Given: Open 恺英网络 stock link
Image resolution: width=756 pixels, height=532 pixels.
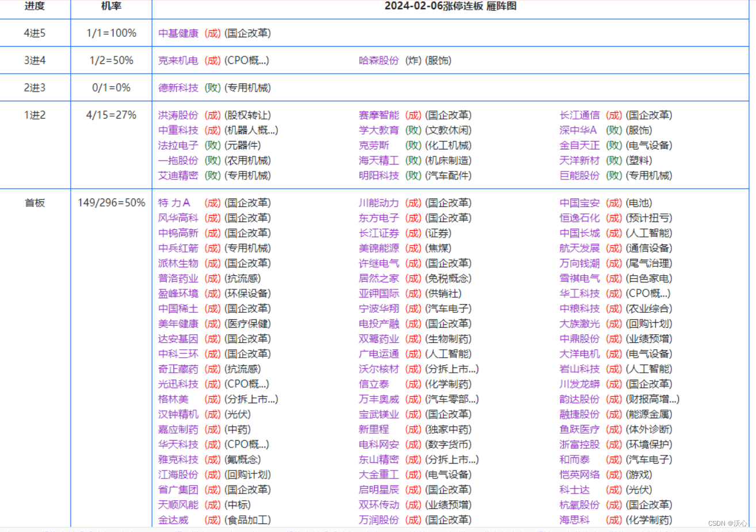Looking at the screenshot, I should (x=579, y=474).
